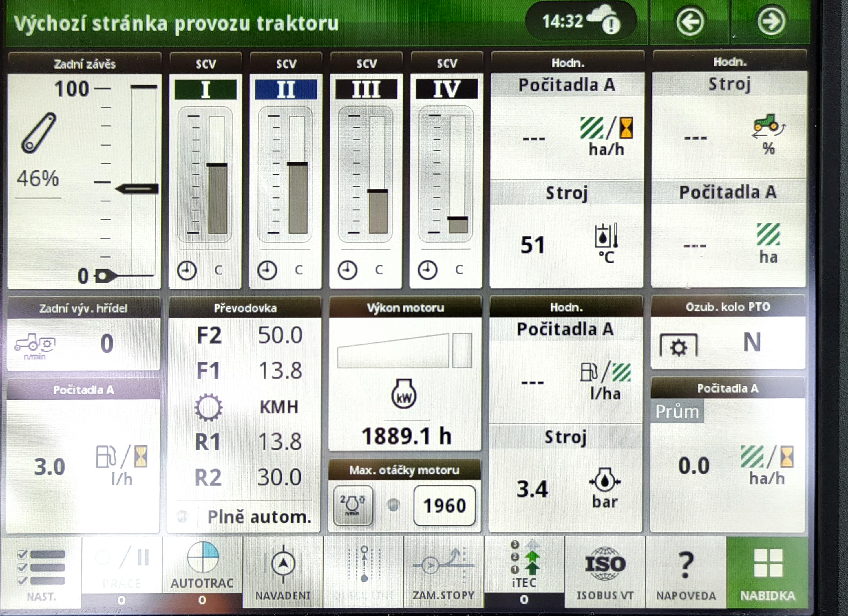Open the Převodovka transmission panel header
The width and height of the screenshot is (848, 616).
coord(245,308)
